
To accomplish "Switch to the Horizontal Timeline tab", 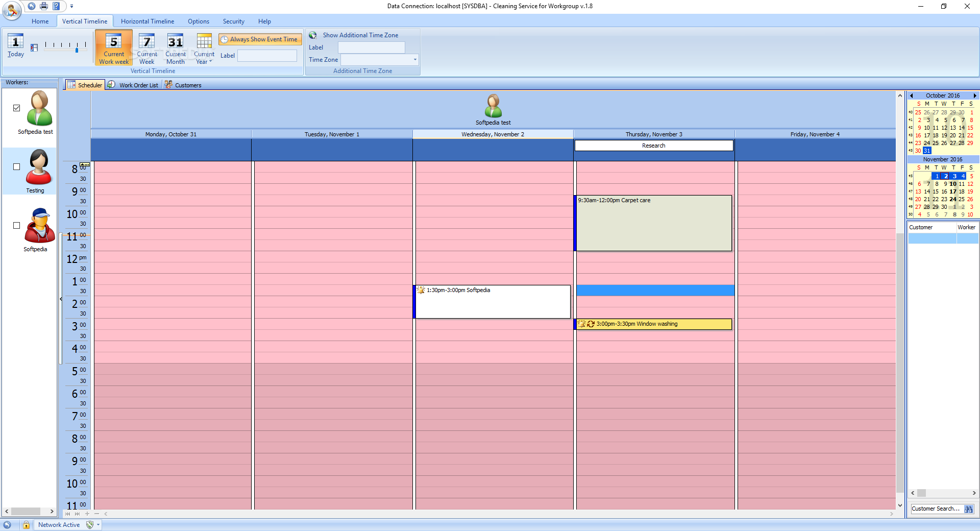I will click(148, 21).
